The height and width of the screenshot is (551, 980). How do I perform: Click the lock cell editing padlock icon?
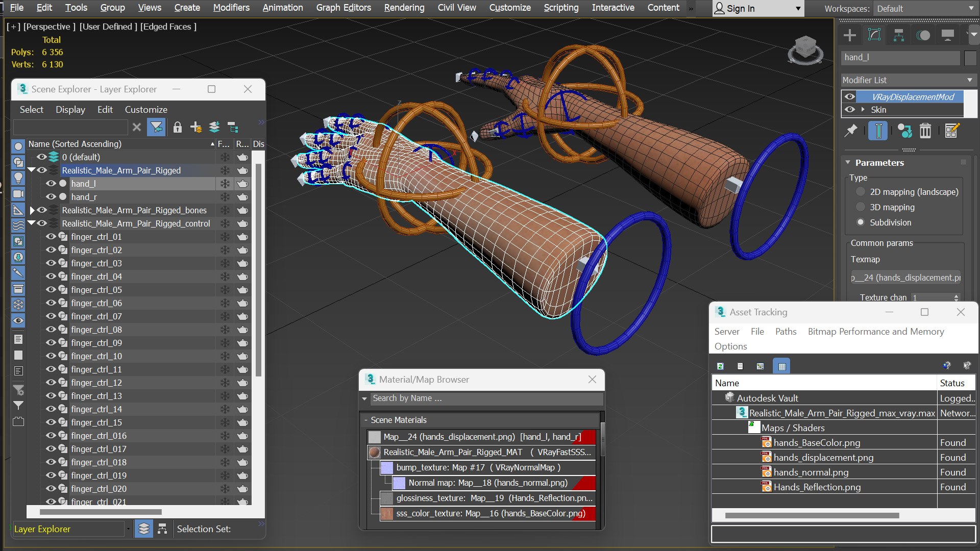177,127
